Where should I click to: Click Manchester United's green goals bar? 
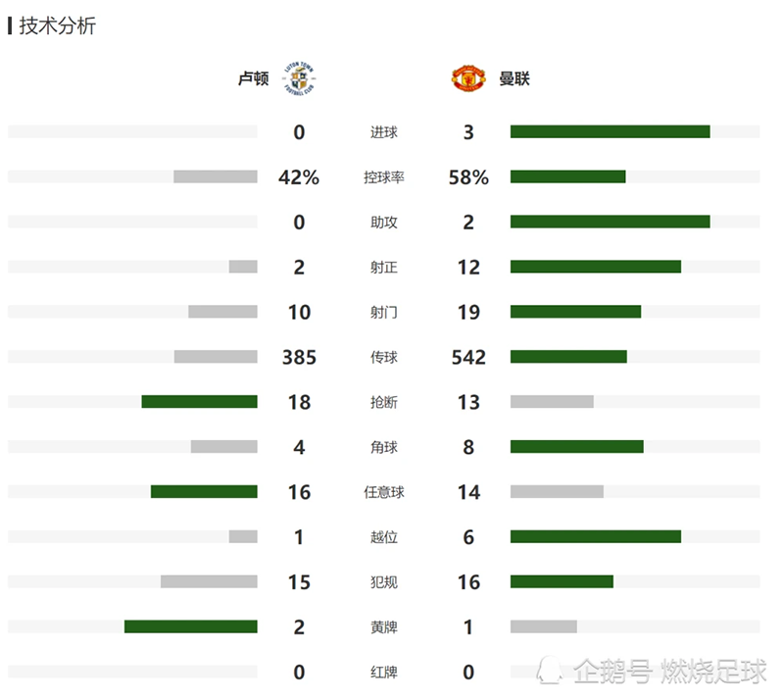point(610,131)
